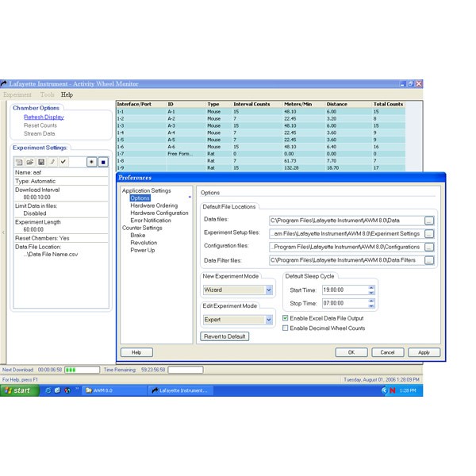Increase the sleep cycle Start Time

pyautogui.click(x=371, y=287)
